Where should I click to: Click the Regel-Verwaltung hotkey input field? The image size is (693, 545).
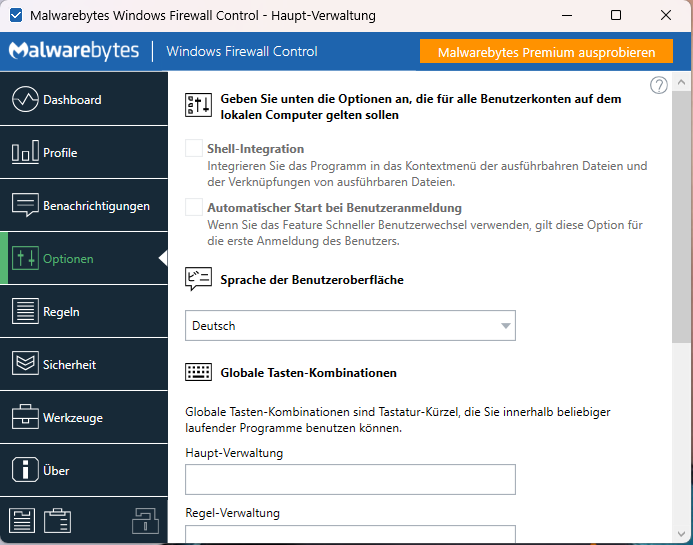pos(350,534)
